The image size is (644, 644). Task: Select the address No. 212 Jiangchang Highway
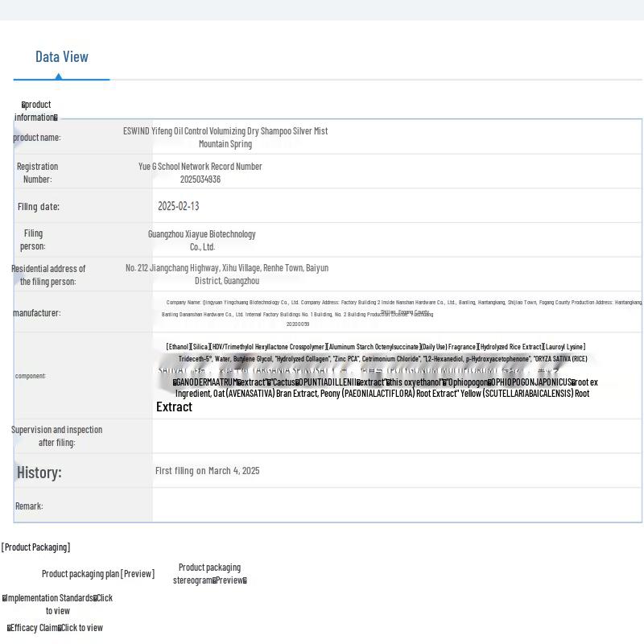227,275
